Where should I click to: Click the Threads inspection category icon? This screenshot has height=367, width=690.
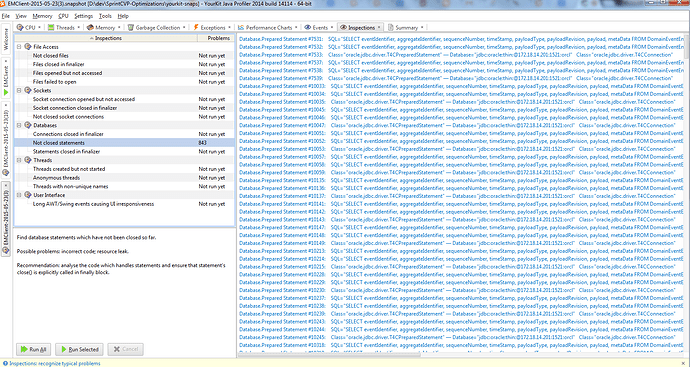point(28,160)
